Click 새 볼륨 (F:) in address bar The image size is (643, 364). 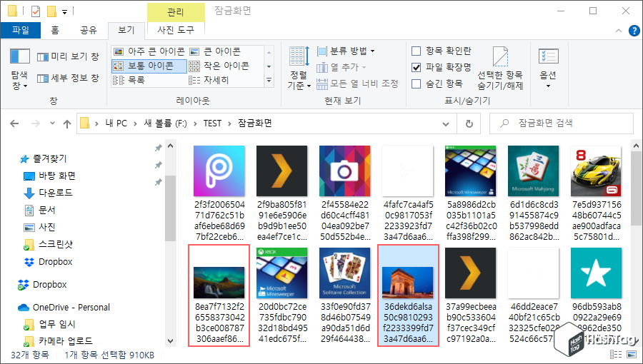coord(165,123)
